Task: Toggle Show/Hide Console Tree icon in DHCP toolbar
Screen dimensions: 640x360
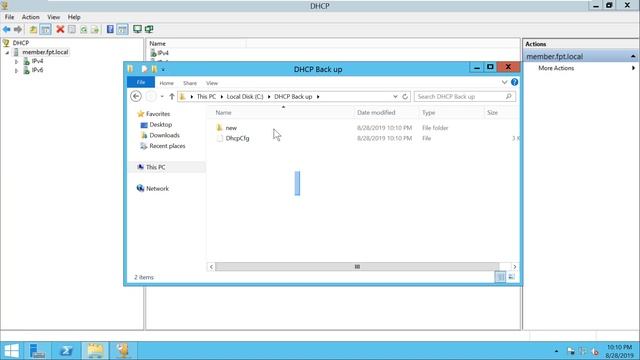Action: coord(46,29)
